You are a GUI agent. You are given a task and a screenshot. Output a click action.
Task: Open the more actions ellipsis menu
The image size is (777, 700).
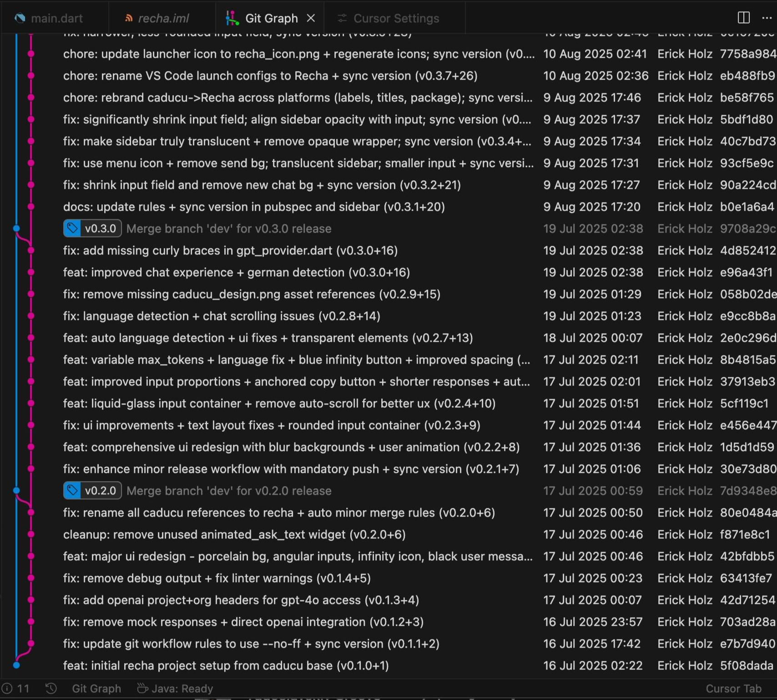click(x=767, y=18)
